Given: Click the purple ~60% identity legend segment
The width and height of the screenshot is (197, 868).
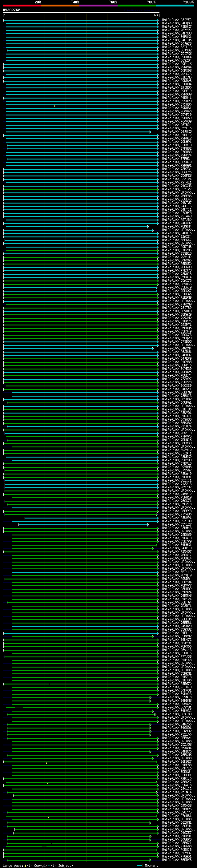Looking at the screenshot, I should [99, 6].
